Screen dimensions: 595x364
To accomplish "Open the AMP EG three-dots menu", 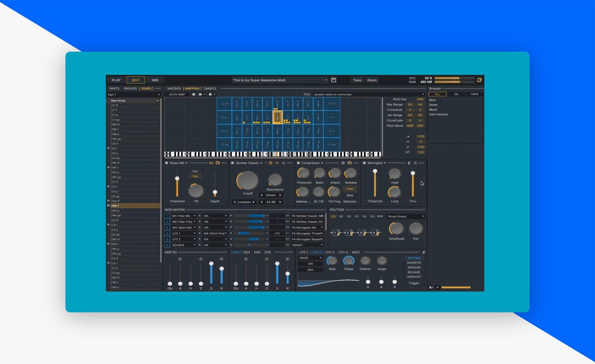I will pyautogui.click(x=224, y=252).
